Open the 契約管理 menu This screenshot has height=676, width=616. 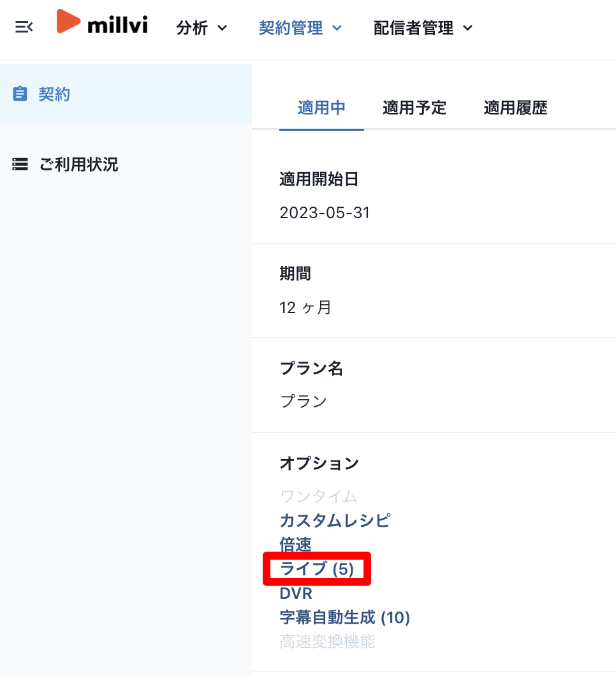(291, 28)
